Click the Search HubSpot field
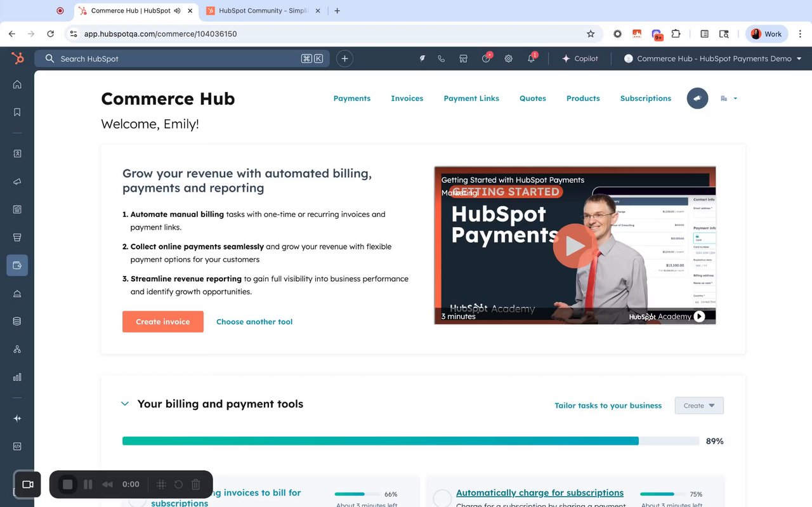The width and height of the screenshot is (812, 507). [x=182, y=58]
